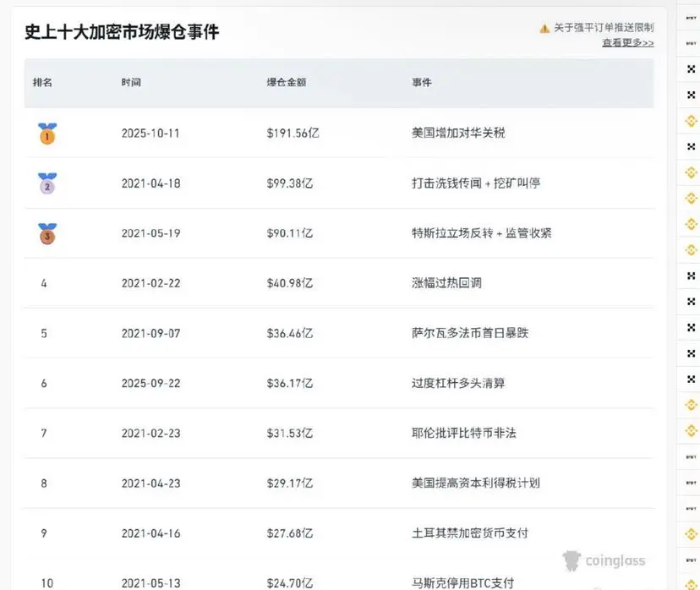Click rank number 6
The image size is (700, 590).
44,384
